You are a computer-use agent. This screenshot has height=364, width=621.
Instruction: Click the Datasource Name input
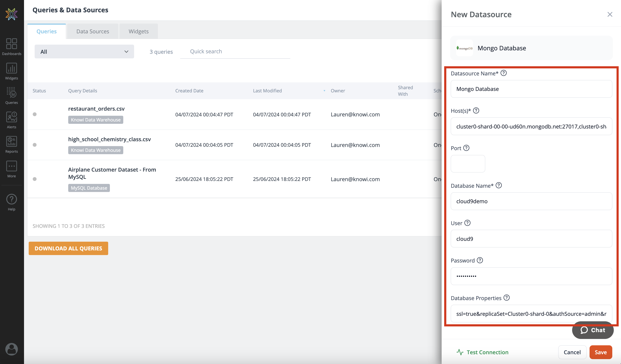531,89
